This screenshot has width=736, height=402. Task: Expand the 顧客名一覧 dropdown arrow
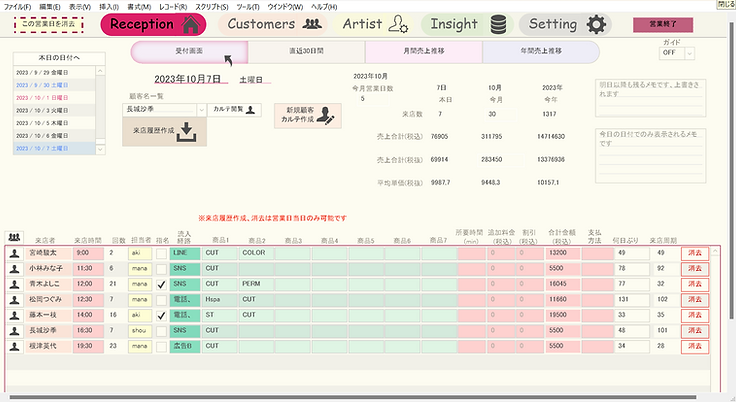click(201, 109)
